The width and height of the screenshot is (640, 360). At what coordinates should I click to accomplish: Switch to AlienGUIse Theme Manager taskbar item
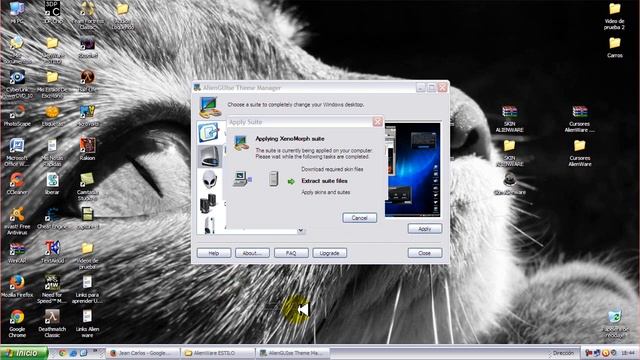293,353
